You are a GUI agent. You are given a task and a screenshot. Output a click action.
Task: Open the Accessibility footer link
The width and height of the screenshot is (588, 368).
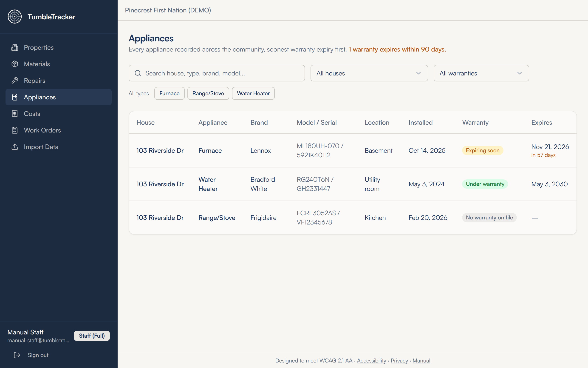pyautogui.click(x=371, y=360)
